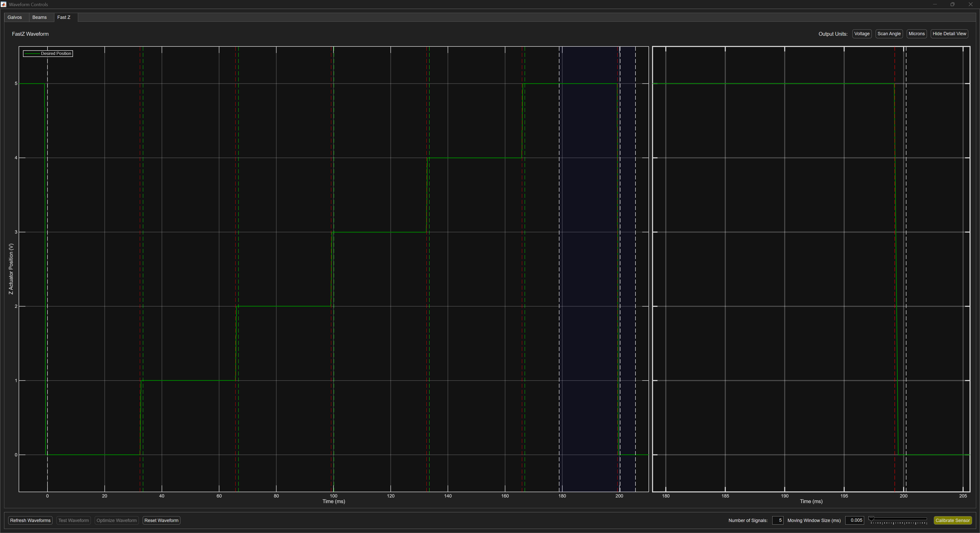Image resolution: width=980 pixels, height=533 pixels.
Task: Select the Fast Z tab
Action: [64, 18]
